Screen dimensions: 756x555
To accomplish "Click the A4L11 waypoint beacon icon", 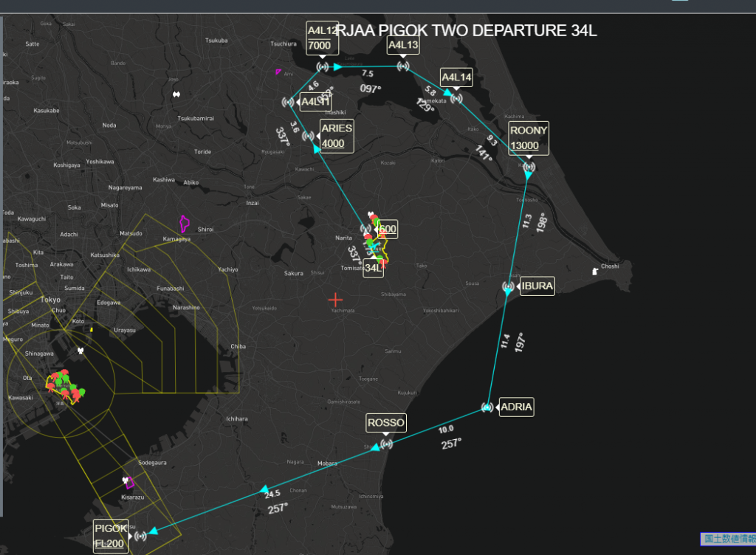I will pos(288,102).
